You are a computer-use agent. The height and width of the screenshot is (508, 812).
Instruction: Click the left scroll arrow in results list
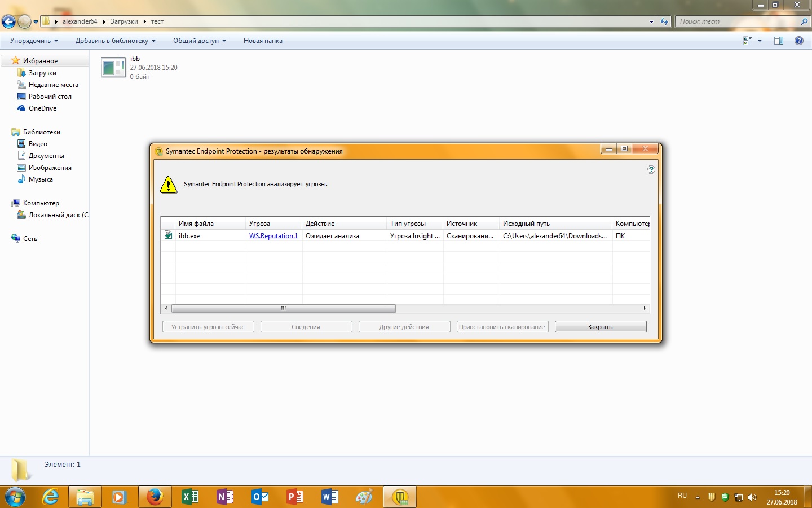click(166, 309)
